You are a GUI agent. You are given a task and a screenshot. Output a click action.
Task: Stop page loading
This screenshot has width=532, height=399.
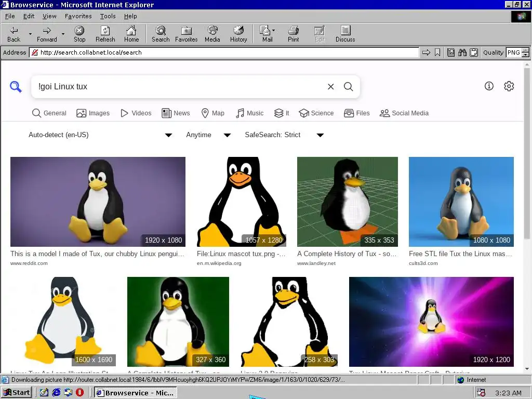coord(79,34)
